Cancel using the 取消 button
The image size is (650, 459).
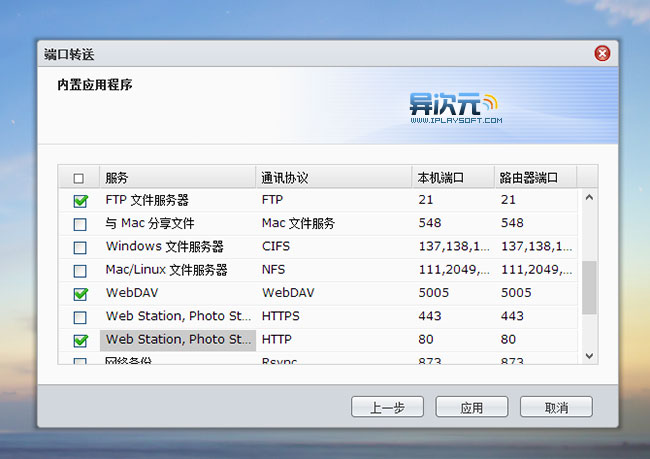(x=556, y=408)
